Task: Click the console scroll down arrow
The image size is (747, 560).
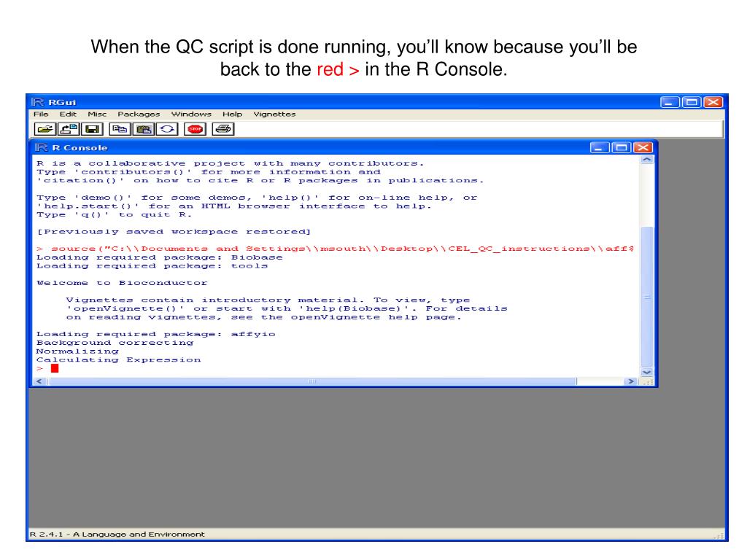Action: (x=646, y=372)
